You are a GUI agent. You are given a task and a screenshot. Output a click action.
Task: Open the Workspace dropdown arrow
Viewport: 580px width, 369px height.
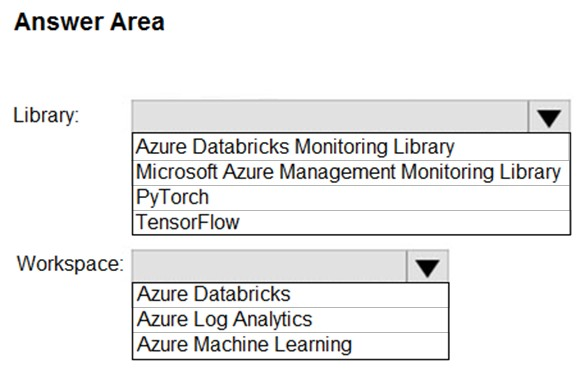[x=428, y=266]
